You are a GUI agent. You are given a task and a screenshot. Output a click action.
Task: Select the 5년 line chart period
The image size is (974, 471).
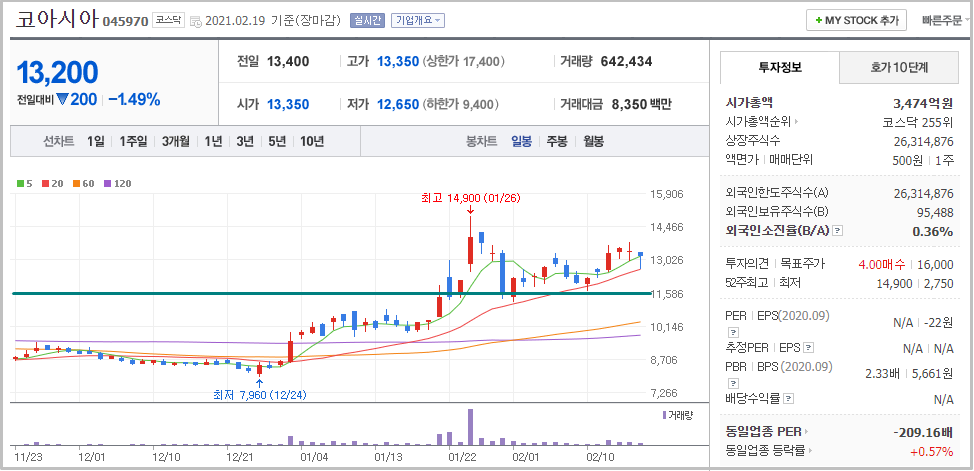point(277,141)
